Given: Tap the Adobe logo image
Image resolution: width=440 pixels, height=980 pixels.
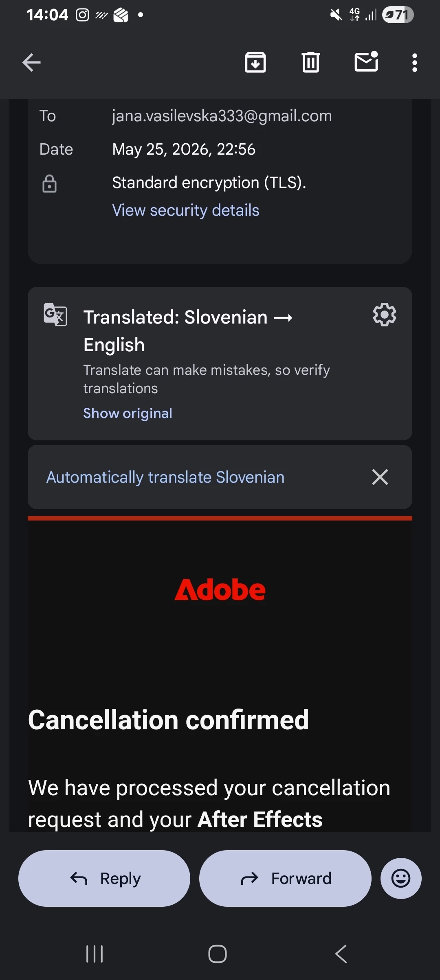Looking at the screenshot, I should tap(220, 590).
